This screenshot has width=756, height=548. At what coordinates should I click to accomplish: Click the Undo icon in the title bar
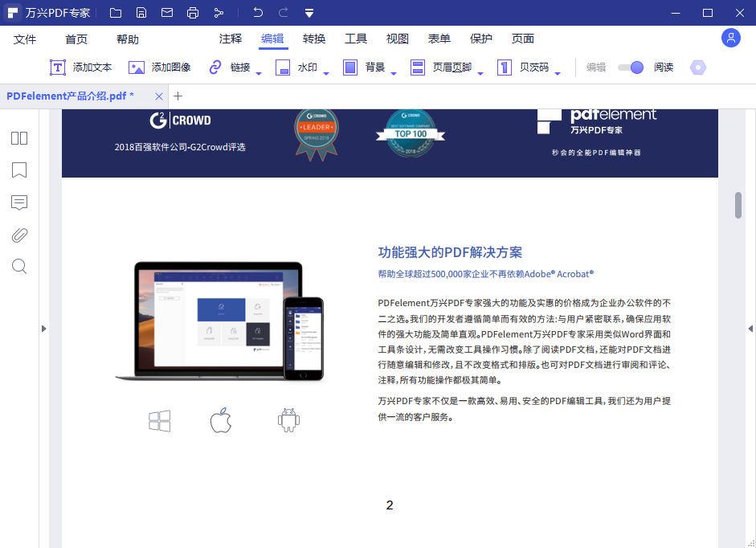coord(256,12)
